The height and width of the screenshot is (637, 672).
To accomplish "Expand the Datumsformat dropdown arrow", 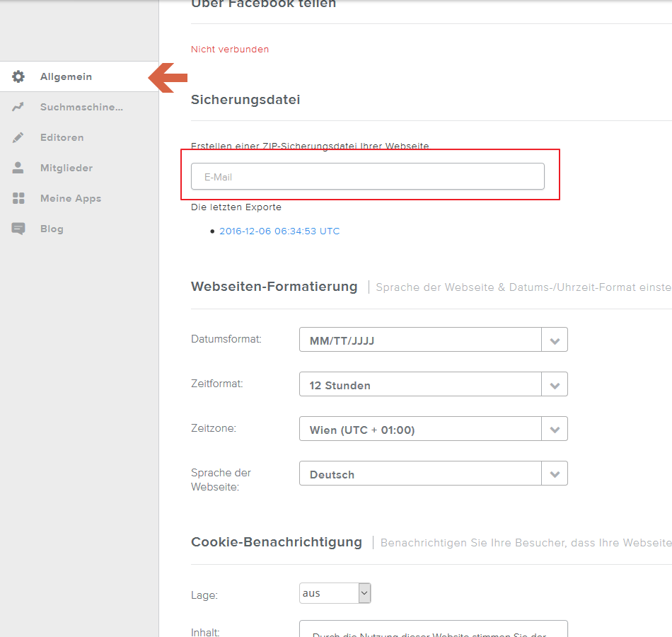I will tap(555, 340).
